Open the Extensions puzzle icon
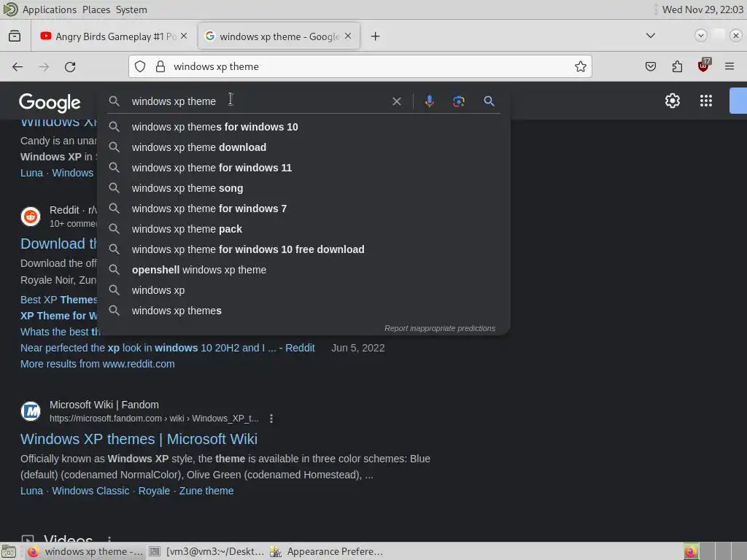 pyautogui.click(x=677, y=66)
